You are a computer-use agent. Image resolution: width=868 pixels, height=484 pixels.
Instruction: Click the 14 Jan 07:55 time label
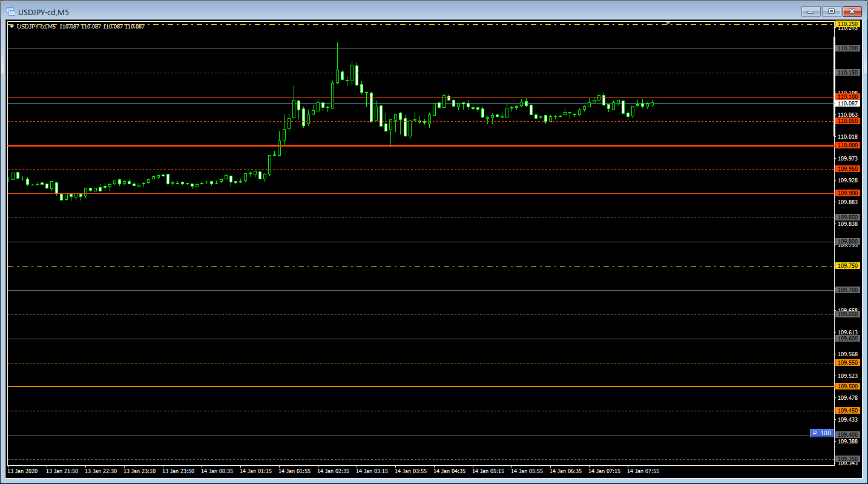pyautogui.click(x=643, y=471)
